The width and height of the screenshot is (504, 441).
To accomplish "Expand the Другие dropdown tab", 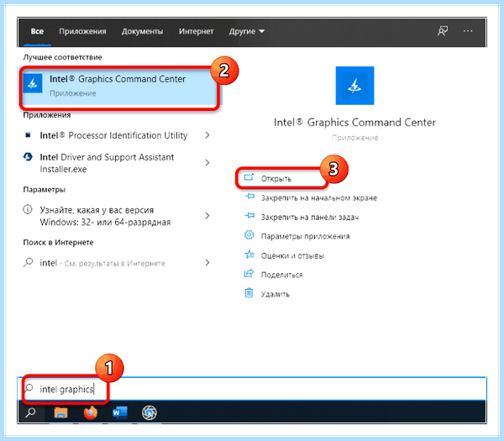I will (246, 32).
